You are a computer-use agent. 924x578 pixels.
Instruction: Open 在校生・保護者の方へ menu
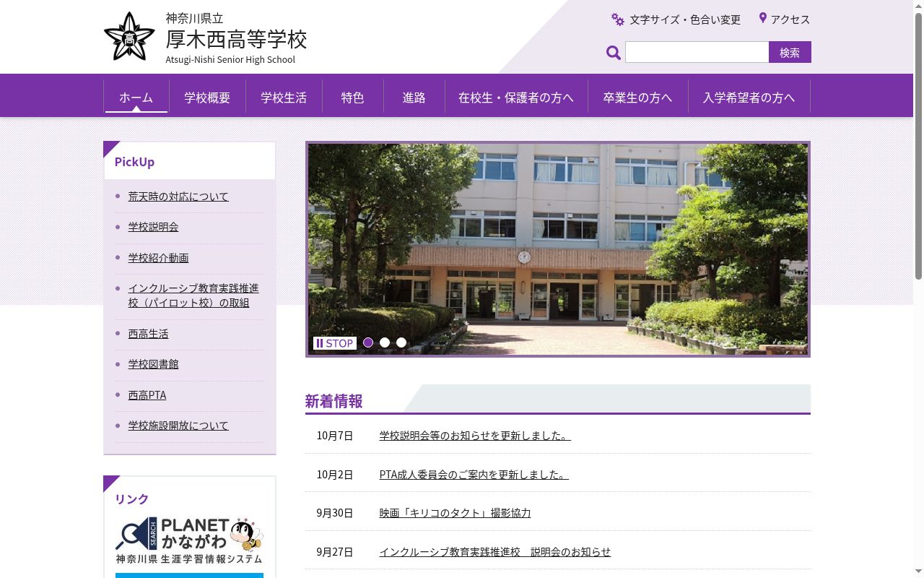coord(516,98)
